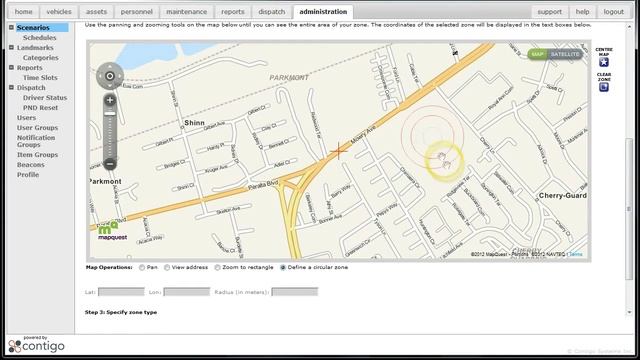Click the Centre Map star icon
Image resolution: width=640 pixels, height=360 pixels.
pyautogui.click(x=604, y=62)
